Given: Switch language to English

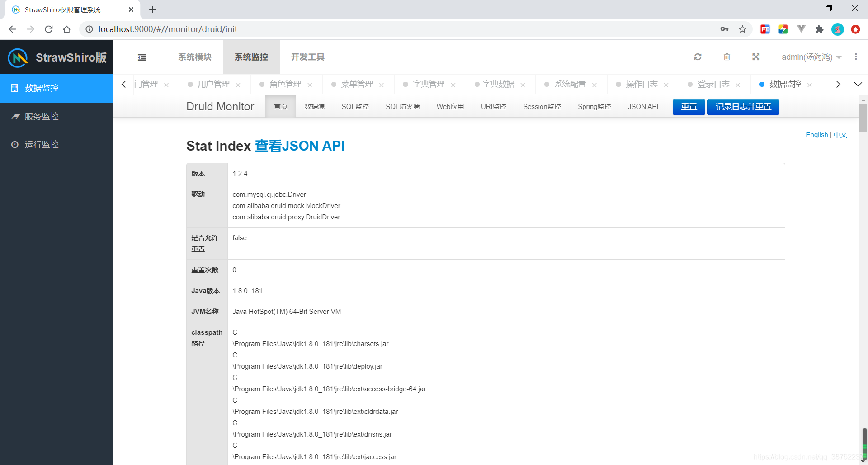Looking at the screenshot, I should (816, 134).
